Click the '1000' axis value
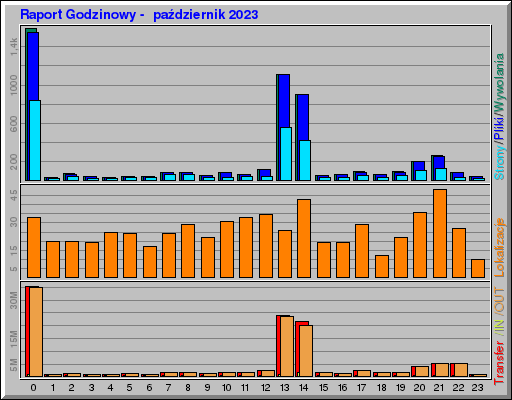The width and height of the screenshot is (512, 400). [14, 85]
